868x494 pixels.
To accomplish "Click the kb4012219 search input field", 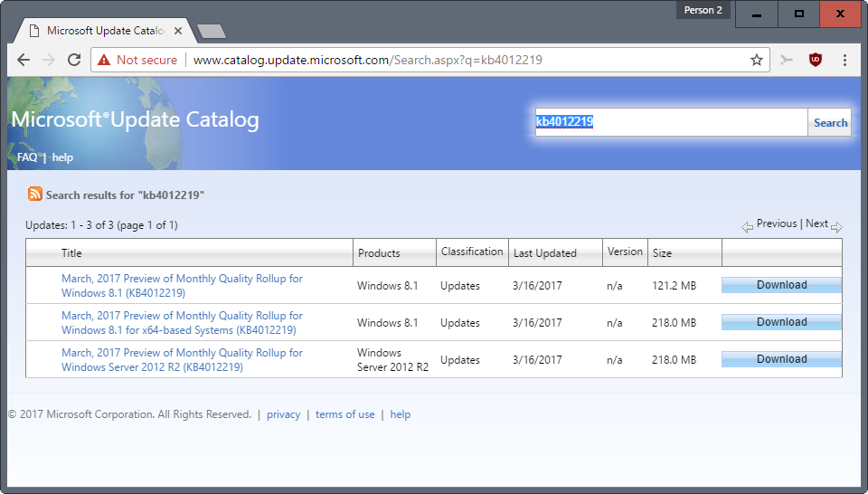I will point(671,122).
